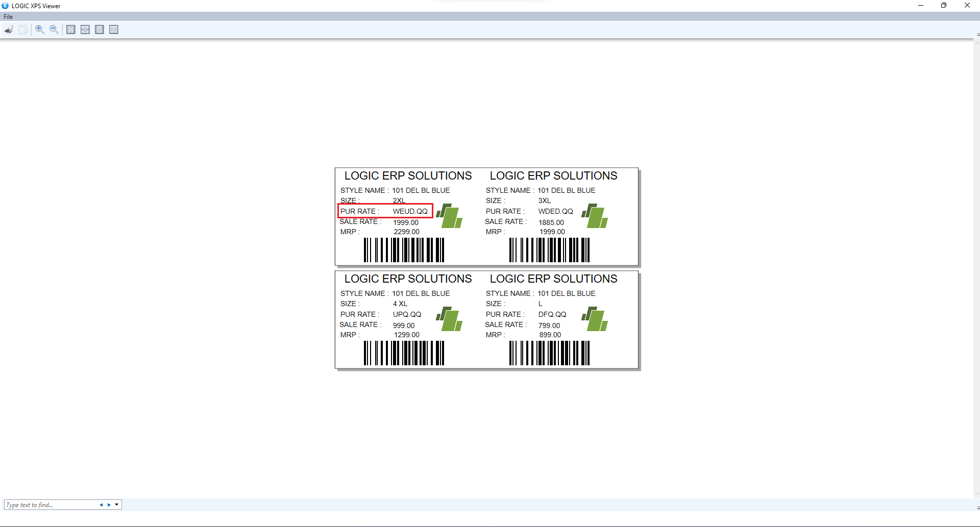
Task: Click the barcode on the 3XL label
Action: pos(549,250)
